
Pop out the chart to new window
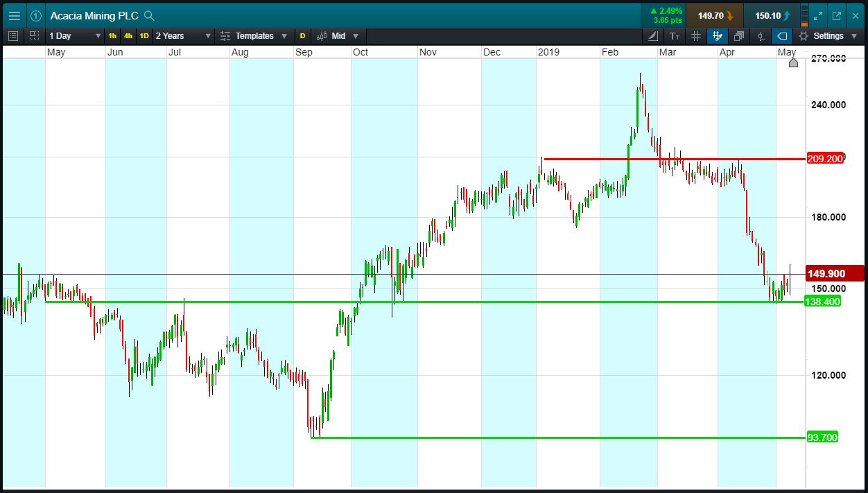click(837, 15)
